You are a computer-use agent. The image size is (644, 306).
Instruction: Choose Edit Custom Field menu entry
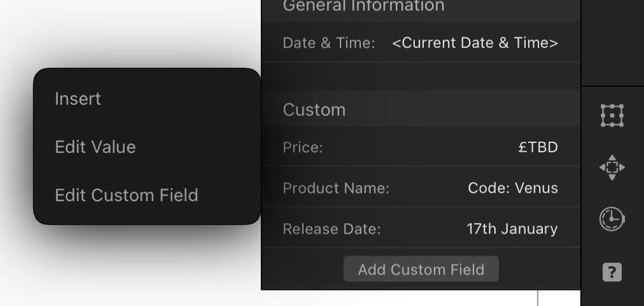point(127,195)
